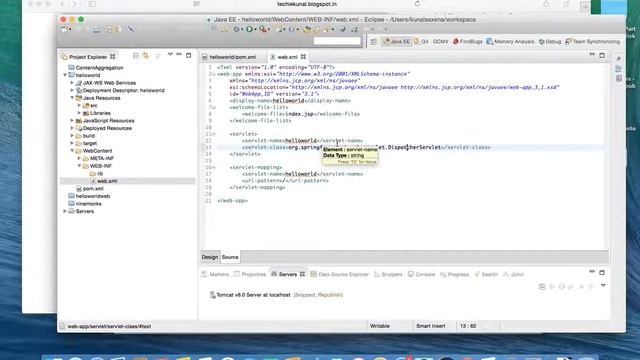This screenshot has height=360, width=640.
Task: Fold the servlet element on line 11
Action: click(214, 134)
